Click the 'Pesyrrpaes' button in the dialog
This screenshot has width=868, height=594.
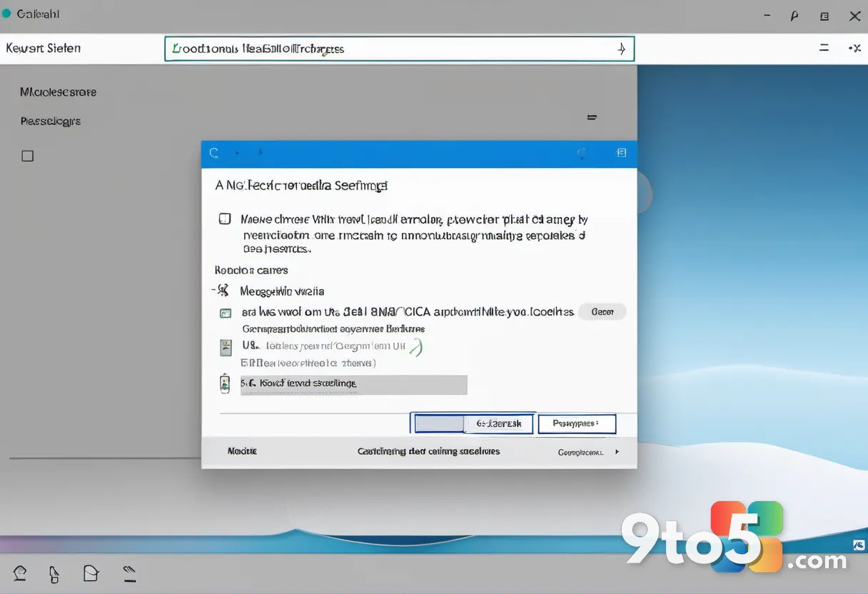pyautogui.click(x=577, y=423)
